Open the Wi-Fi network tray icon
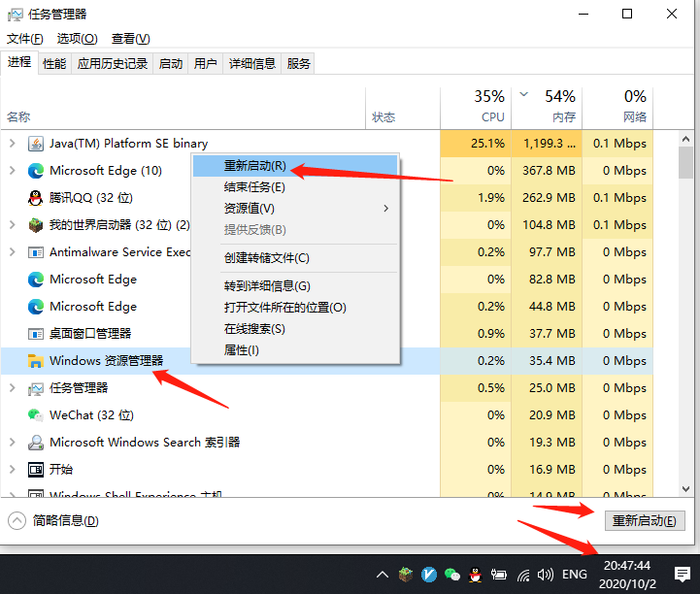The height and width of the screenshot is (594, 700). [x=522, y=576]
